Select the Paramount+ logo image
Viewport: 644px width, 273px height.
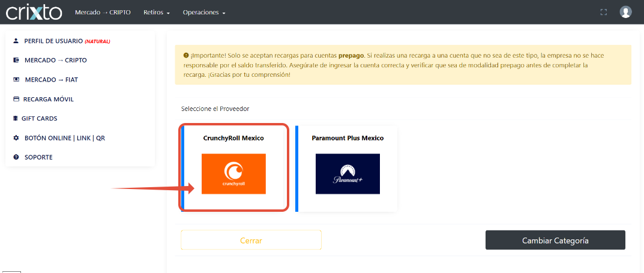348,173
